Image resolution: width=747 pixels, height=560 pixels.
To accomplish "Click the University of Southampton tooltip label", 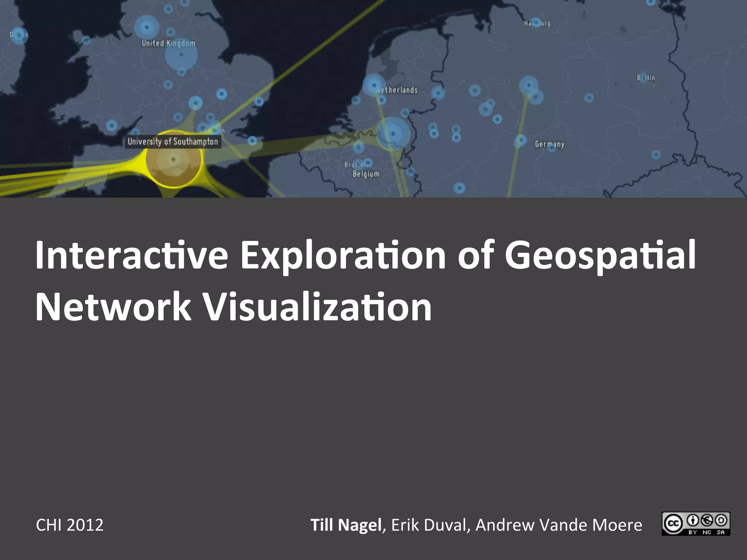I will (173, 141).
